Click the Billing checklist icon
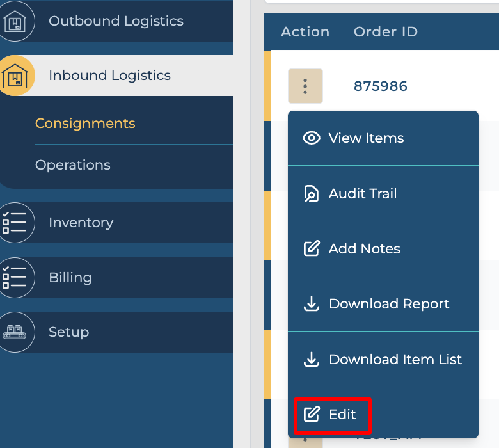This screenshot has width=499, height=448. (14, 278)
